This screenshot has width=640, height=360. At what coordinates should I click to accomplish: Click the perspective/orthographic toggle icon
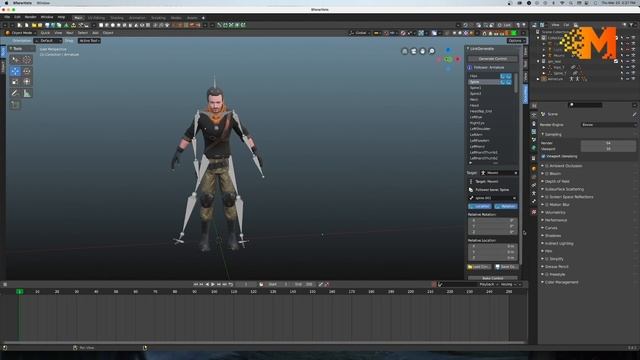click(405, 51)
